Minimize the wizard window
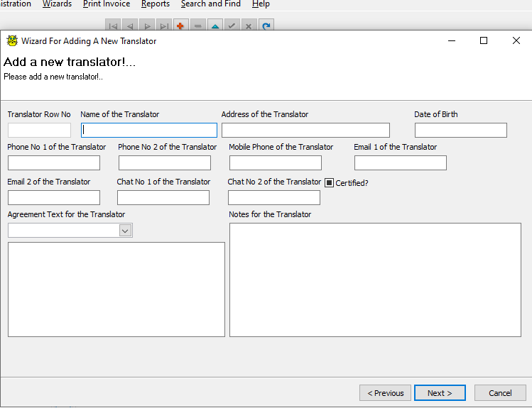The height and width of the screenshot is (408, 532). pos(452,40)
